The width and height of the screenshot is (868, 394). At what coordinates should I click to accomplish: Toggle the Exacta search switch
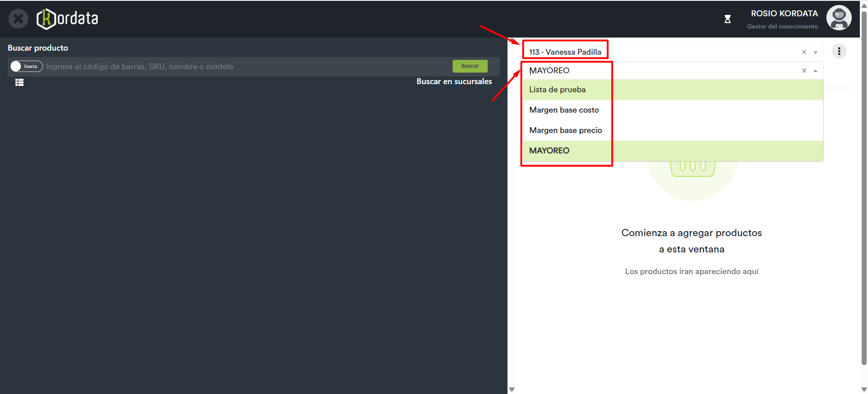(26, 66)
